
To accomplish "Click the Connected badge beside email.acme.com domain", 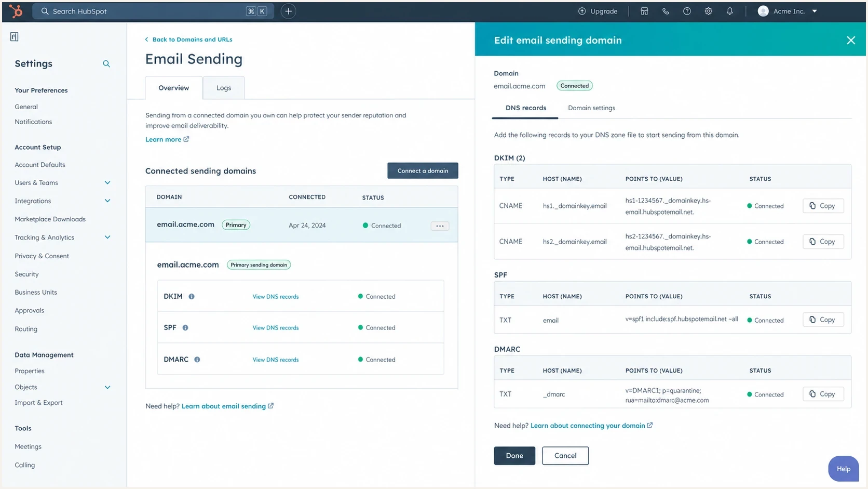I will [575, 86].
